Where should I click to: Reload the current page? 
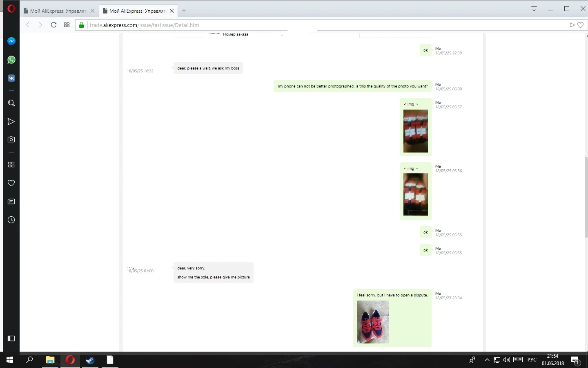click(53, 25)
